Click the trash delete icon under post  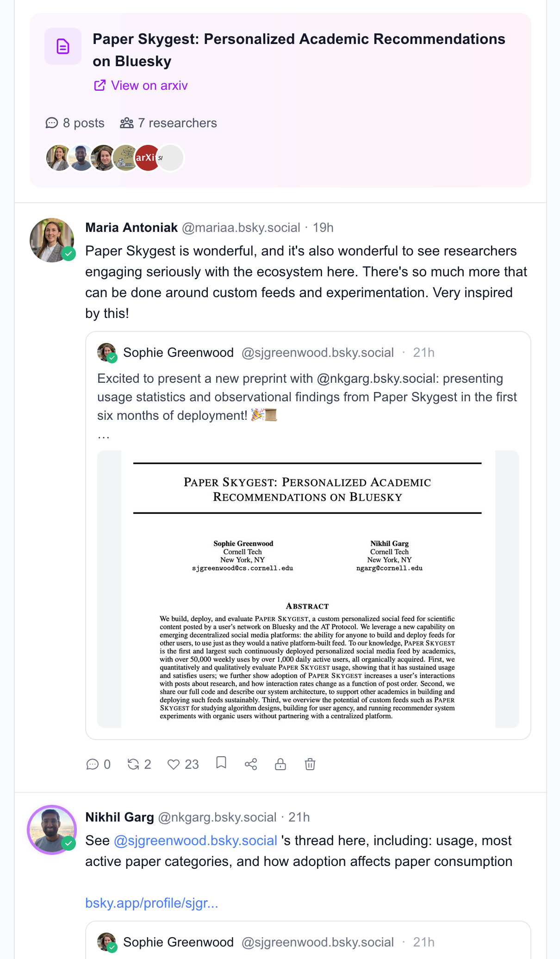click(310, 764)
